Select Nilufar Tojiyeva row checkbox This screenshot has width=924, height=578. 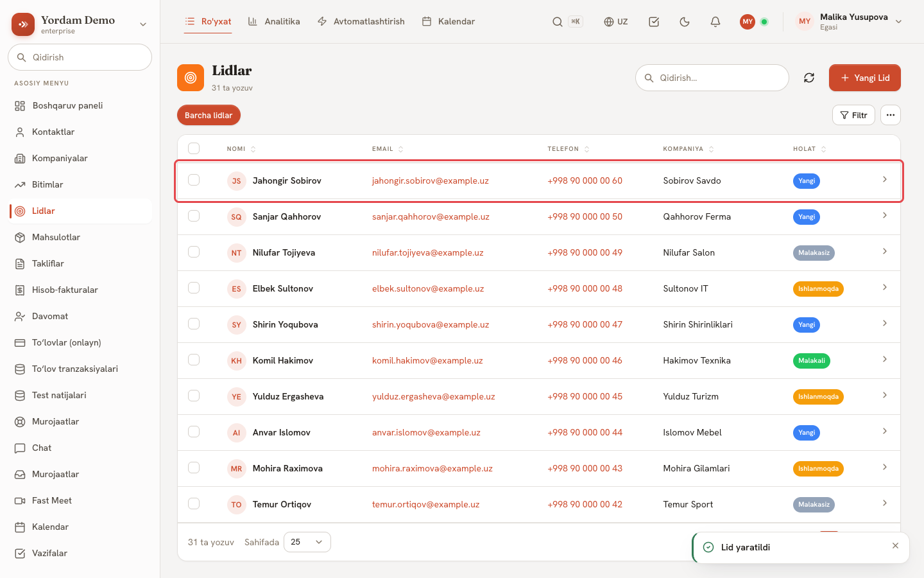194,252
